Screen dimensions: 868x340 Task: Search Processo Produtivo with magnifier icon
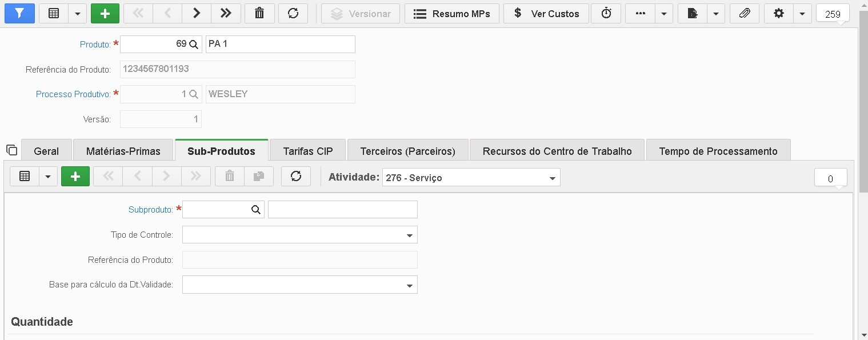[x=194, y=94]
